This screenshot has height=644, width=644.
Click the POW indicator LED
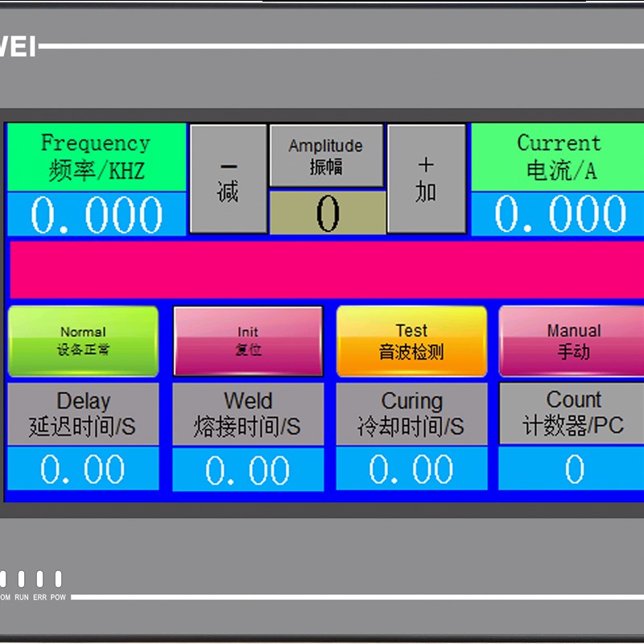pos(58,579)
